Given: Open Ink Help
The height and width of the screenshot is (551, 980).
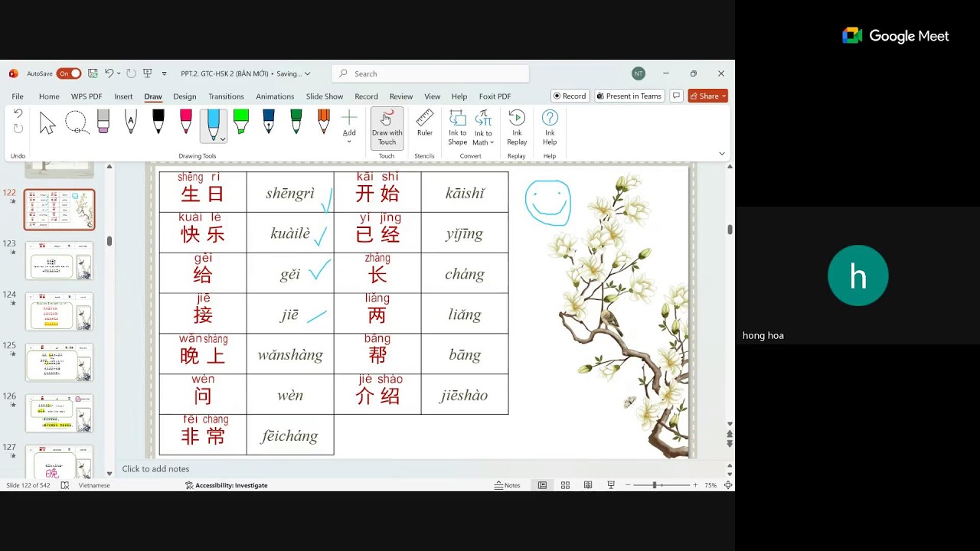Looking at the screenshot, I should [550, 127].
